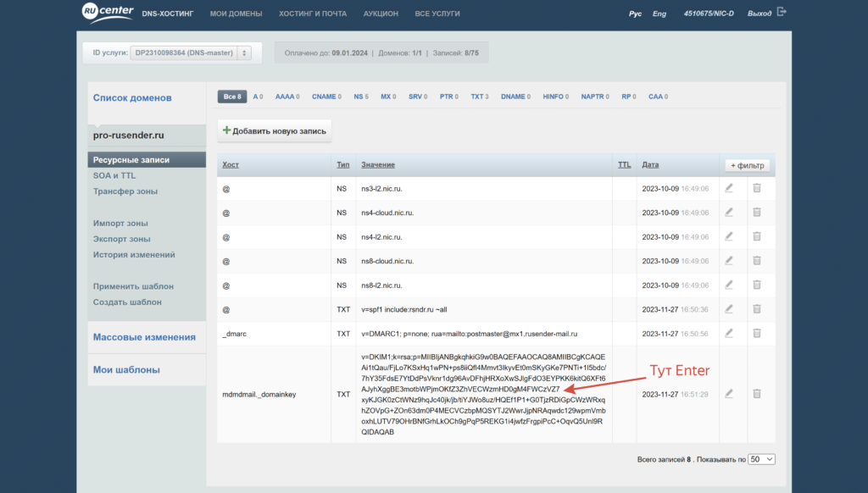Sort table by Дата column
Viewport: 868px width, 493px height.
[650, 165]
